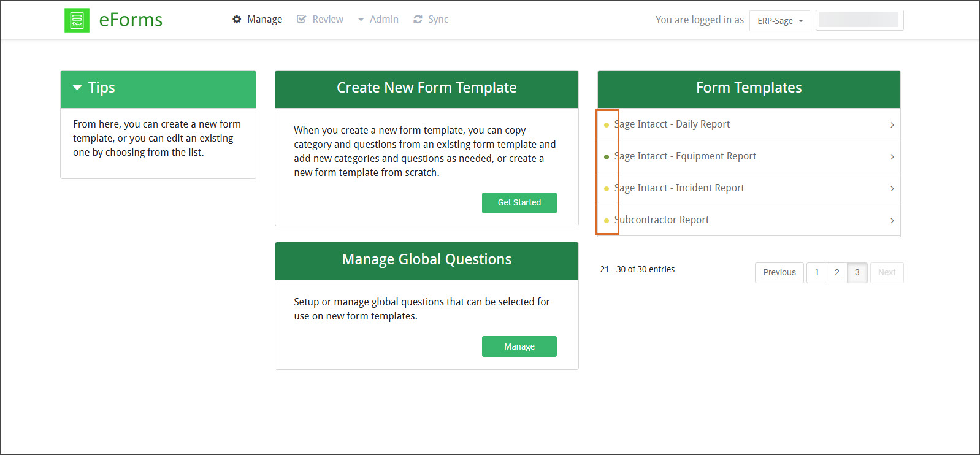Open the ERP-Sage dropdown
This screenshot has height=455, width=980.
click(779, 21)
